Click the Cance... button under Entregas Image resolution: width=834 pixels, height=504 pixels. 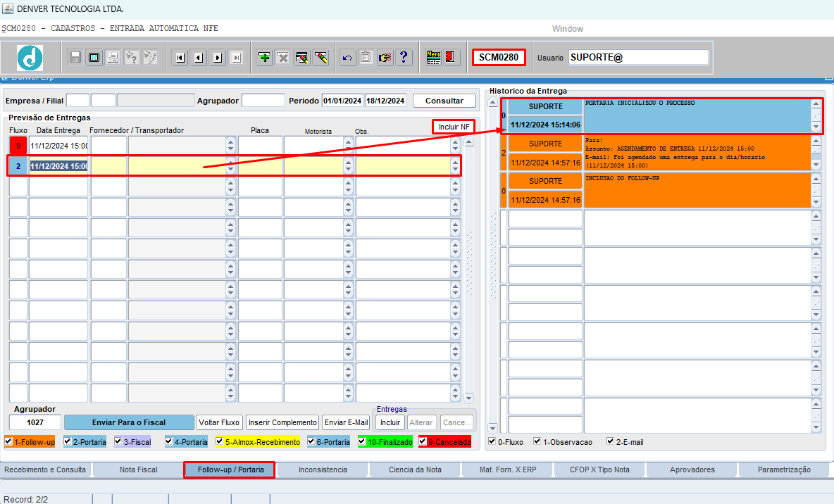(456, 422)
